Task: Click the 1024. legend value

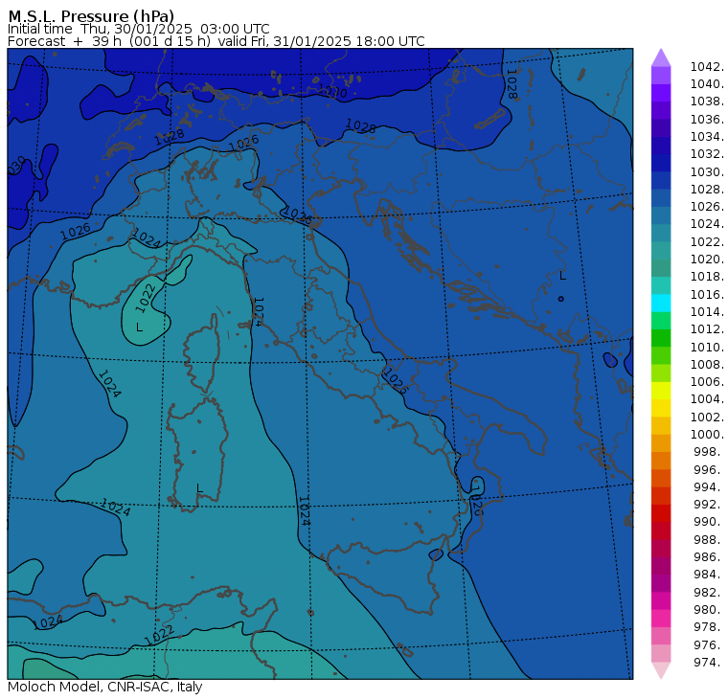Action: (x=707, y=224)
